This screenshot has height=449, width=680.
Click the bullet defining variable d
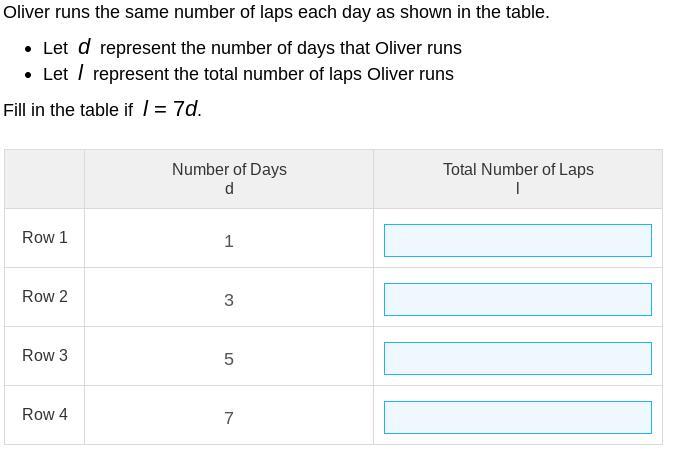click(252, 48)
